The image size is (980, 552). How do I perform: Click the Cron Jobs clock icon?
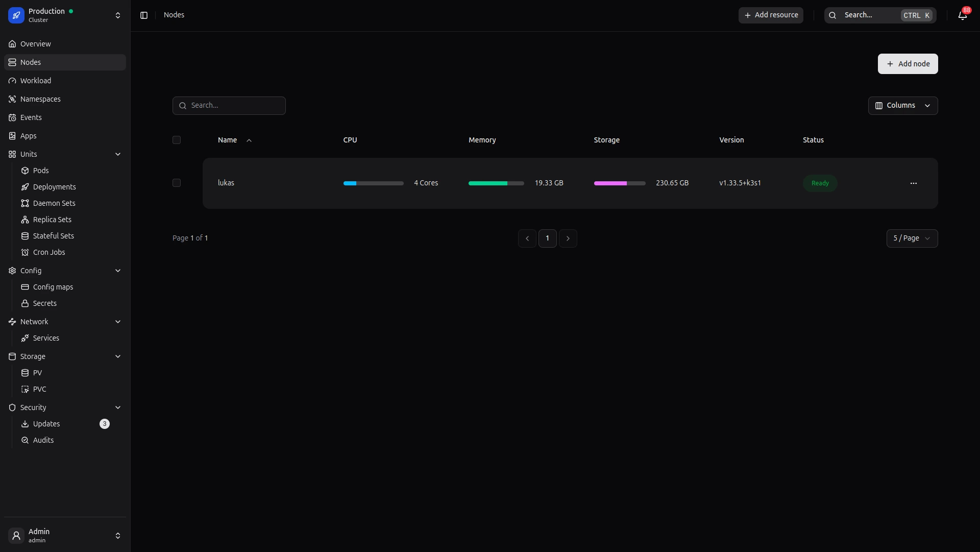coord(25,252)
